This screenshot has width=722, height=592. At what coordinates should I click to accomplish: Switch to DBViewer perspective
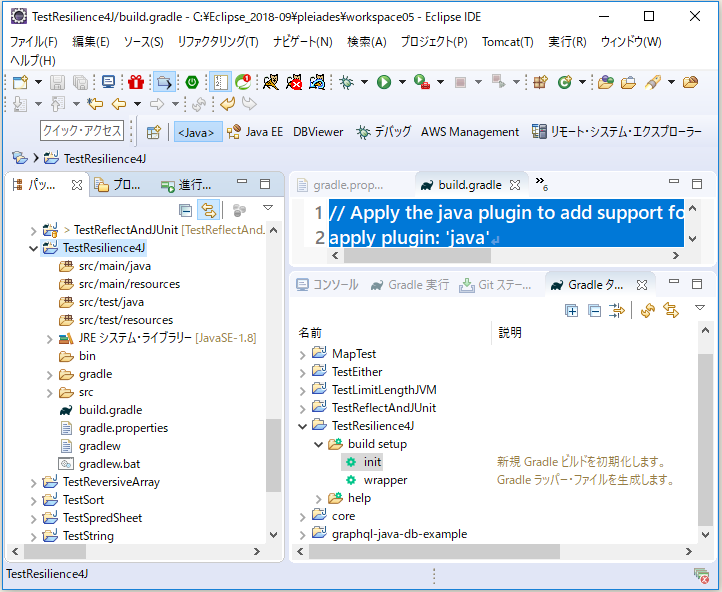(318, 132)
